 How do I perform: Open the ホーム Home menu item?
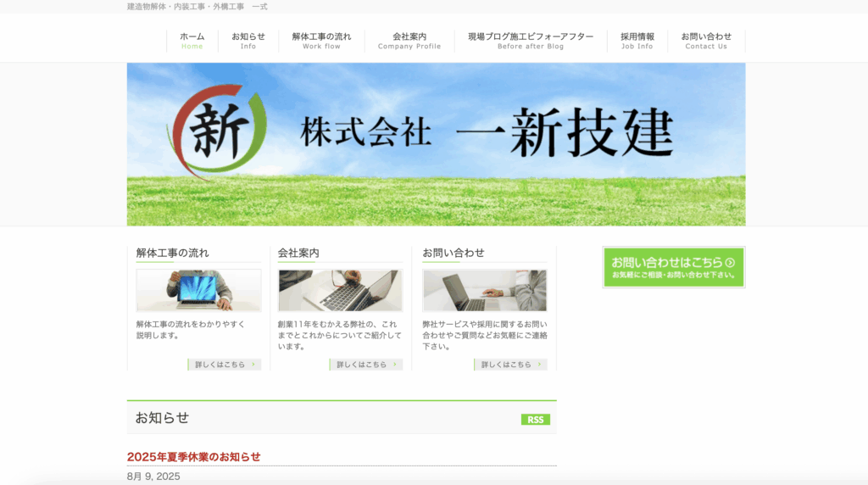192,41
